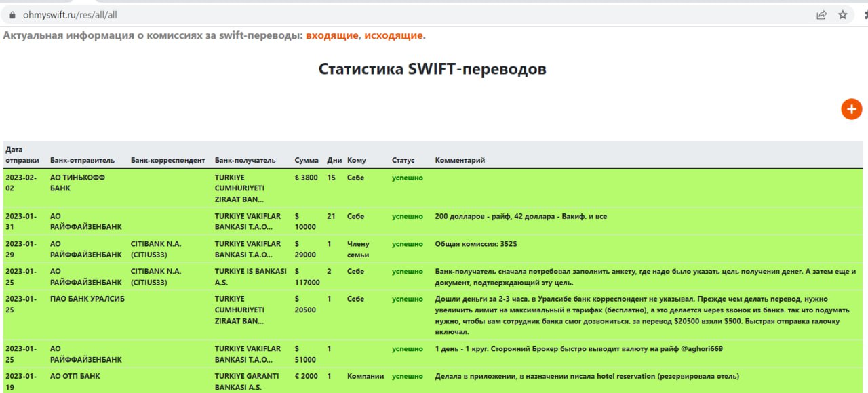868x393 pixels.
Task: Sort by Статус column header
Action: [403, 160]
